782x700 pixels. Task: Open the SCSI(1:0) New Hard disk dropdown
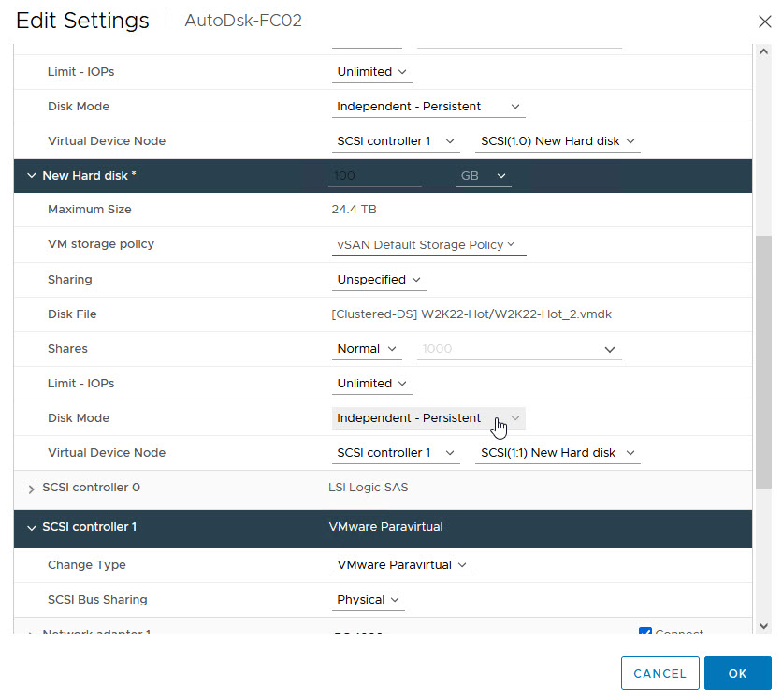(558, 141)
